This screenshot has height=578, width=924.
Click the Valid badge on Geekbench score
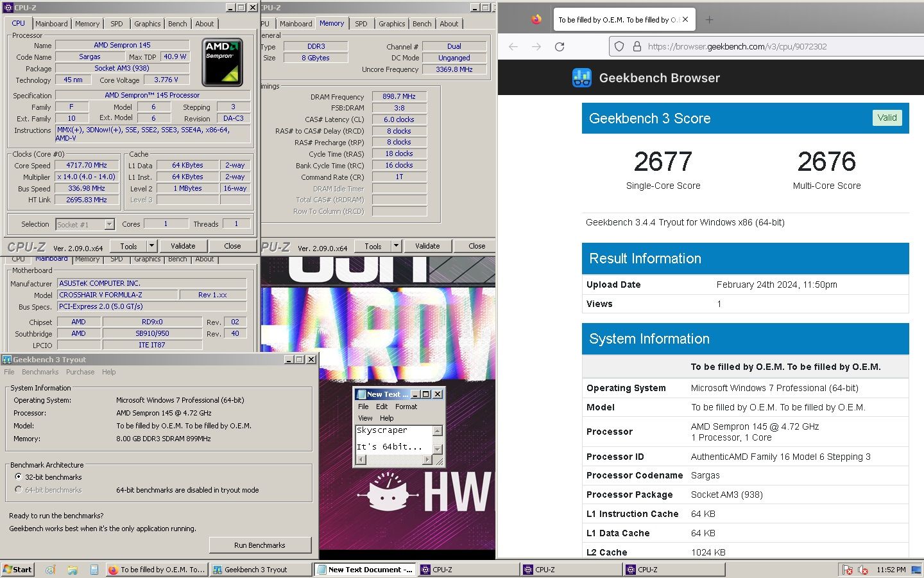point(887,118)
